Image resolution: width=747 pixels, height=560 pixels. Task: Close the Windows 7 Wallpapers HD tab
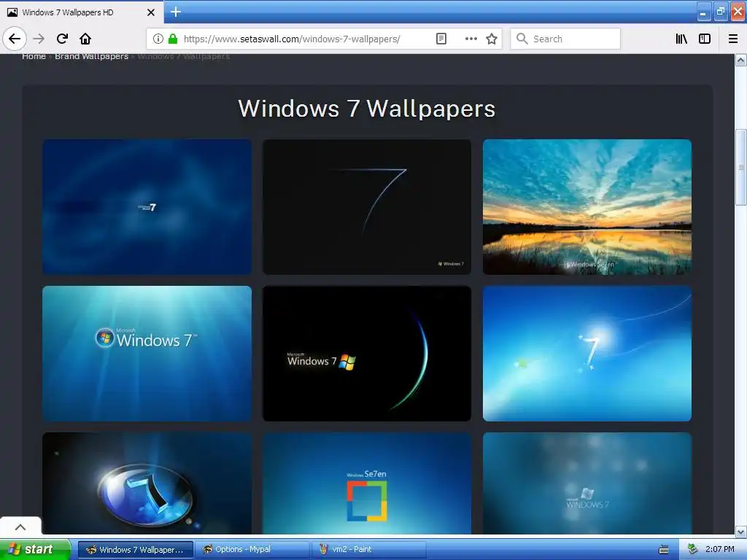[x=150, y=12]
